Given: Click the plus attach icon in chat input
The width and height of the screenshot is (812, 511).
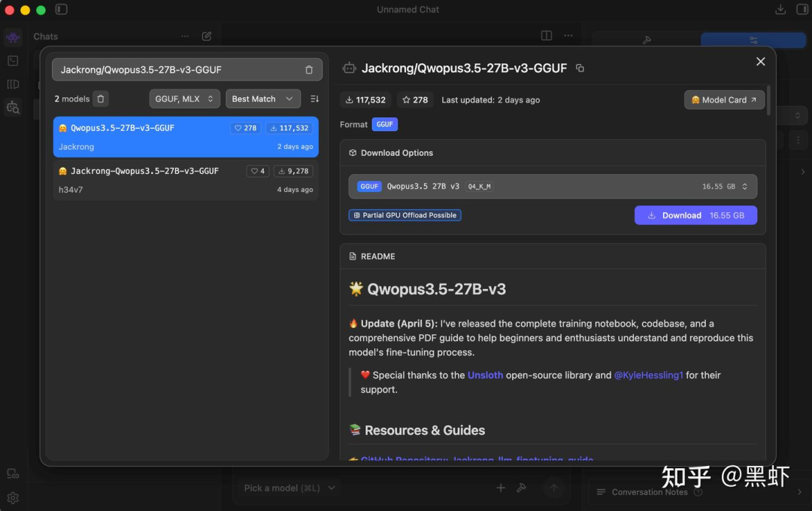Looking at the screenshot, I should 500,488.
